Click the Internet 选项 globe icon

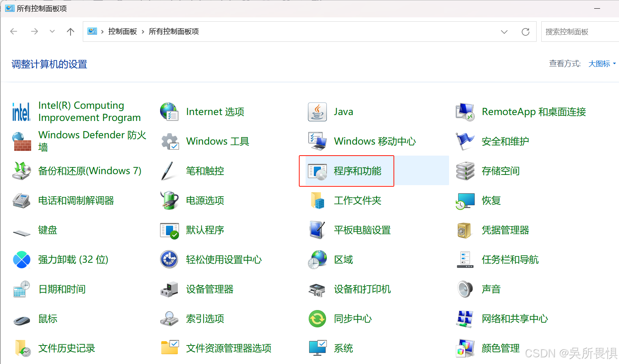coord(170,112)
